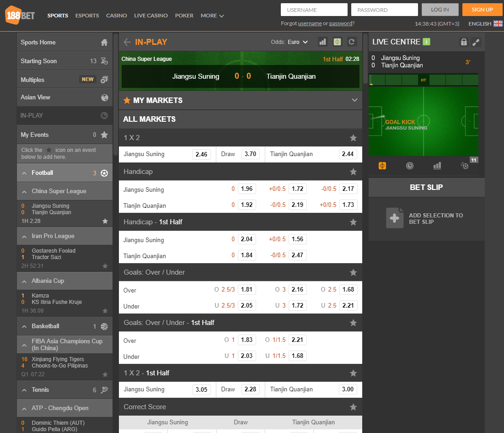
Task: Click the Multiples betting slip icon
Action: coord(104,80)
